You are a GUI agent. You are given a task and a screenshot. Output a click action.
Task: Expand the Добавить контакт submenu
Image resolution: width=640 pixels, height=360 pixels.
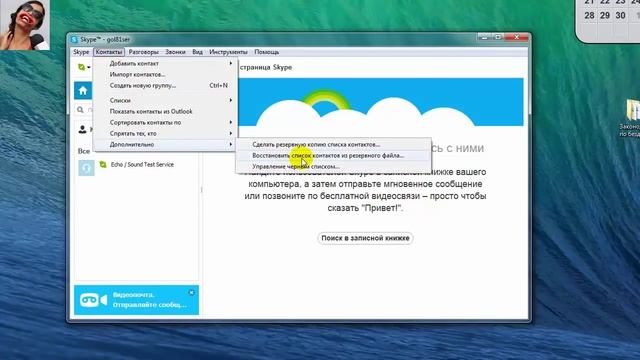coord(165,63)
